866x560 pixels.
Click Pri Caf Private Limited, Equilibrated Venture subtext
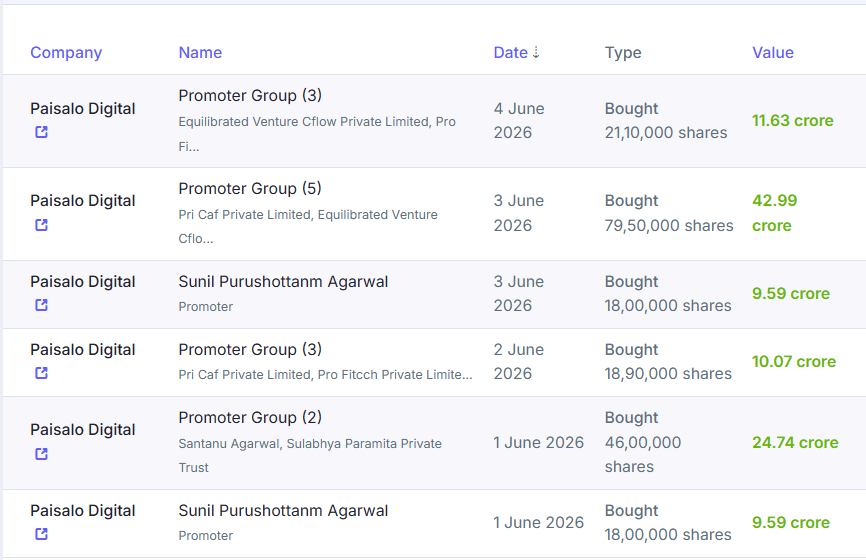(308, 226)
